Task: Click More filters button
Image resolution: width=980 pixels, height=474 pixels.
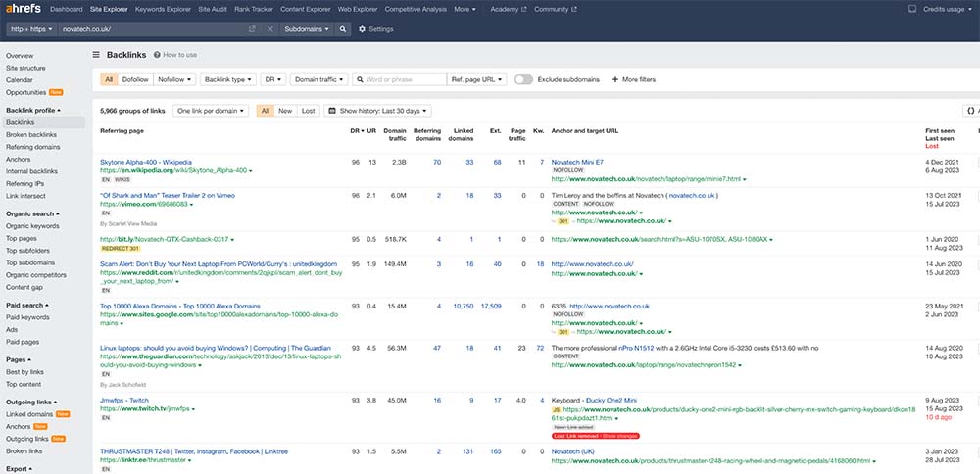Action: 633,79
